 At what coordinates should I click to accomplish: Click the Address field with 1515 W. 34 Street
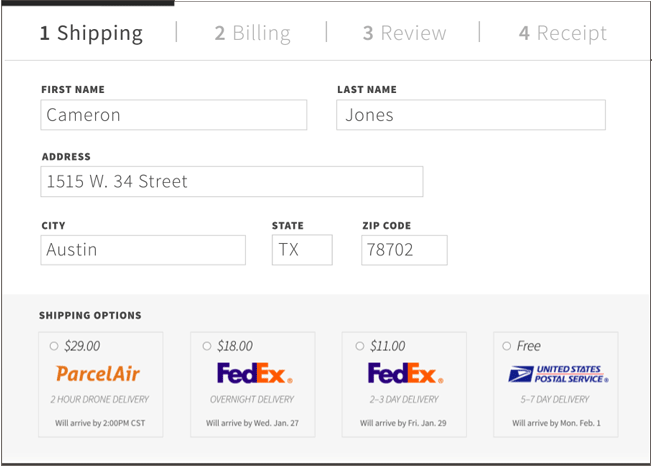232,182
